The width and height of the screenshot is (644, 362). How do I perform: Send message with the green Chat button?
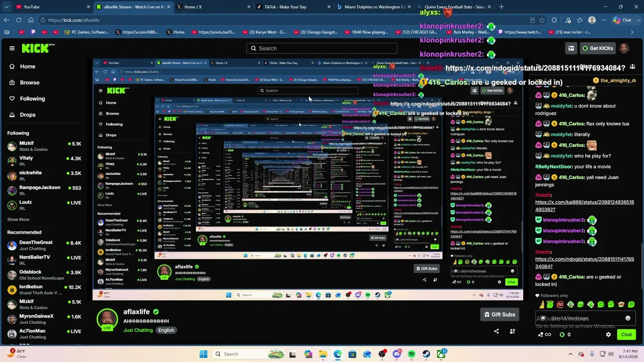pyautogui.click(x=626, y=334)
